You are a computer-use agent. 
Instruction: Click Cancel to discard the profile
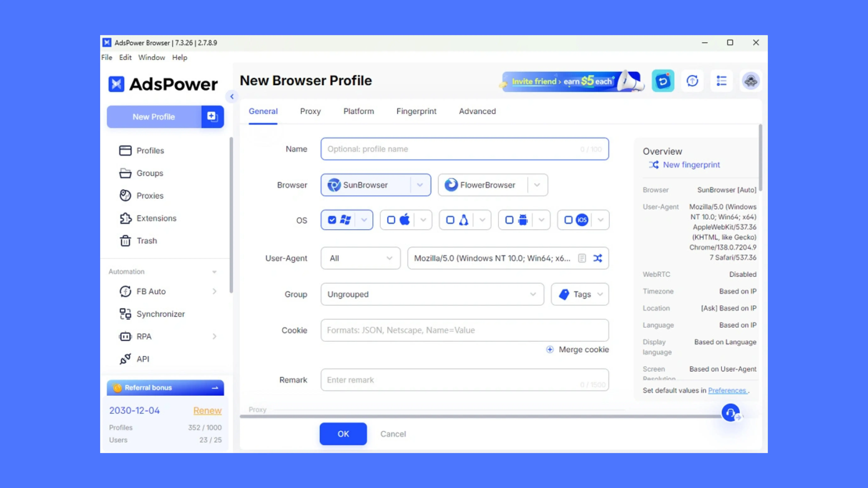coord(393,434)
